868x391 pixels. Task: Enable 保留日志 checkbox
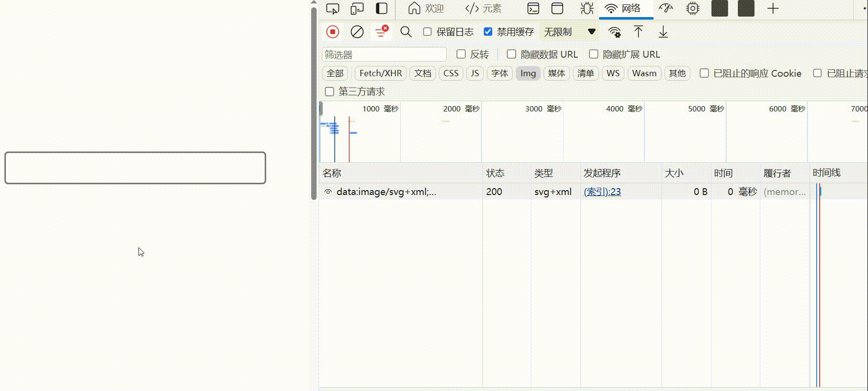click(x=427, y=32)
